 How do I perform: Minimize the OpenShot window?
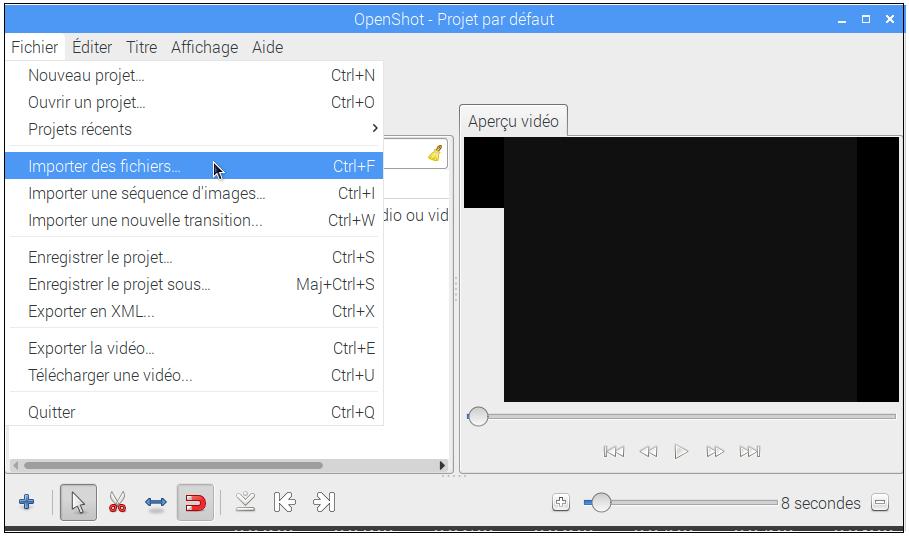coord(842,20)
